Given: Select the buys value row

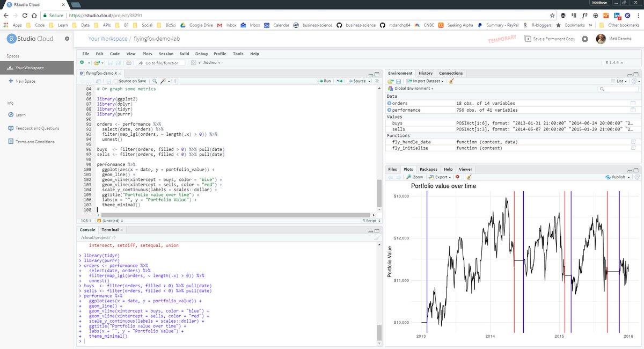Looking at the screenshot, I should [513, 123].
